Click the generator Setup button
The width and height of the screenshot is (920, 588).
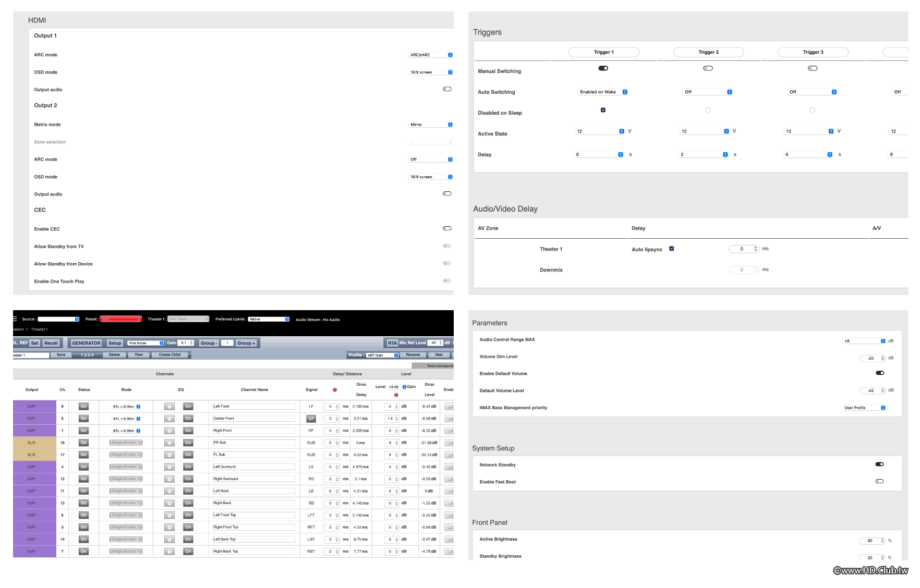coord(115,343)
